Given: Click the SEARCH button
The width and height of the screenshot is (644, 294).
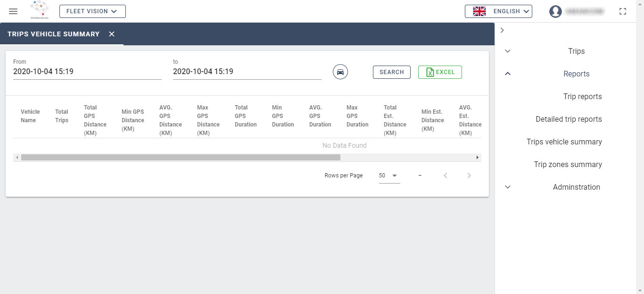Looking at the screenshot, I should click(x=392, y=72).
